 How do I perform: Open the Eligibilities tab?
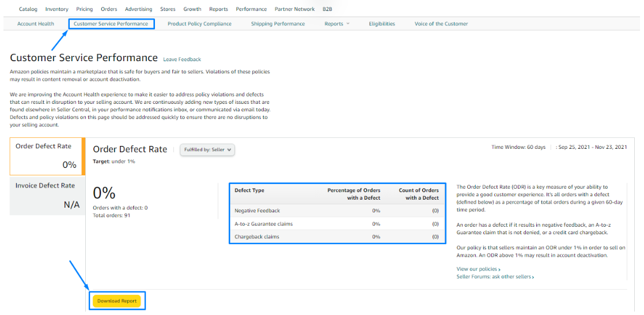pyautogui.click(x=382, y=24)
